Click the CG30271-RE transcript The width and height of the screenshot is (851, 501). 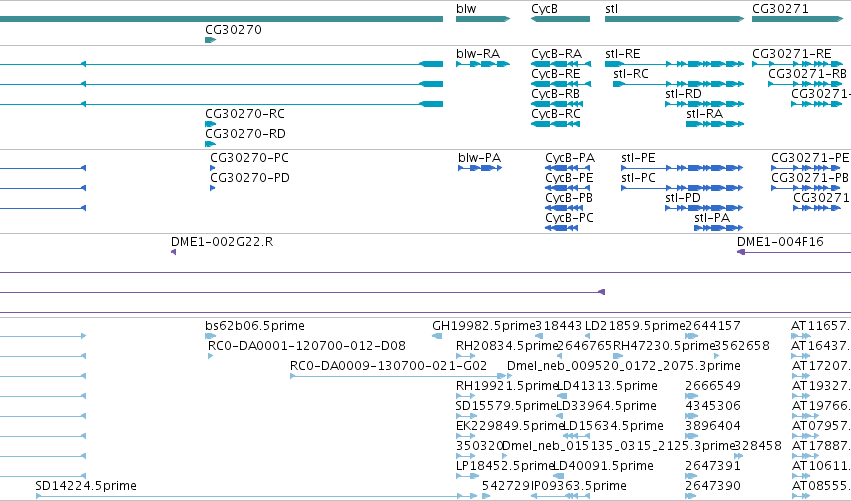click(797, 64)
